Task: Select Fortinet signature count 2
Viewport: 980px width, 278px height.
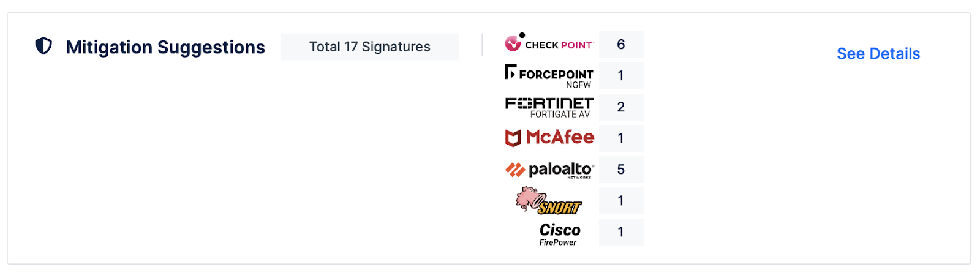Action: point(620,107)
